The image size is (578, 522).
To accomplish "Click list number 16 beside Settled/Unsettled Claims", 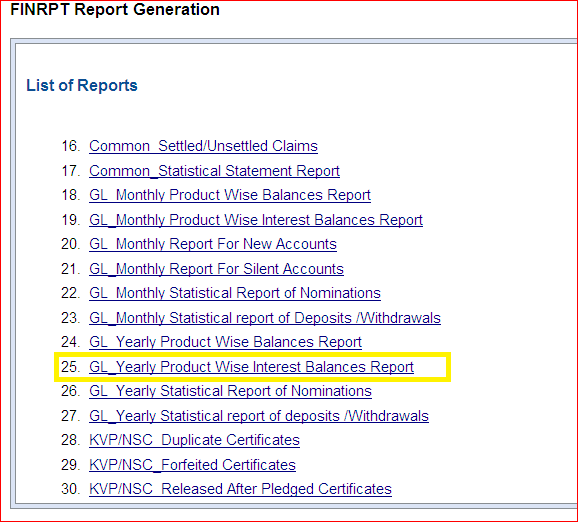I will [70, 146].
